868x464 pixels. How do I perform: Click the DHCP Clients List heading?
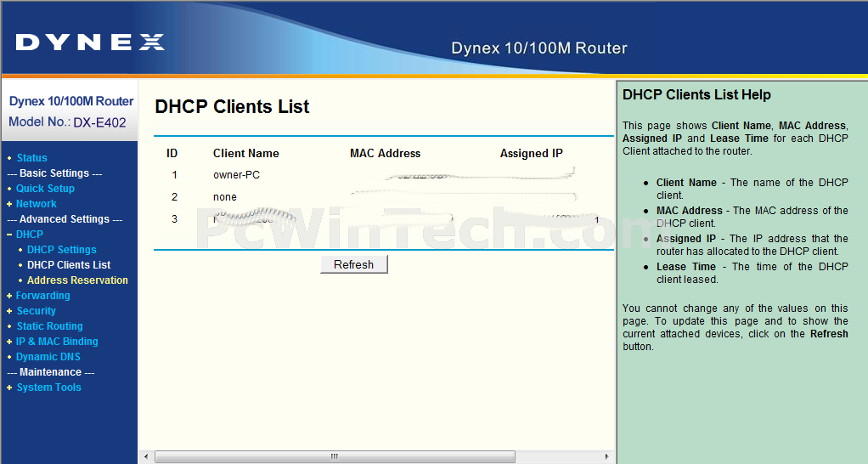[232, 106]
